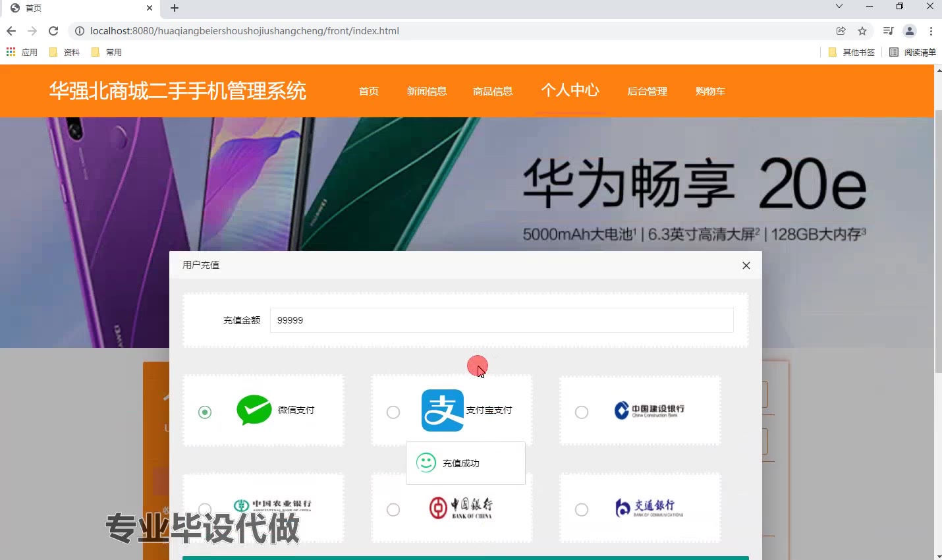Open 购物车 navigation item
This screenshot has height=560, width=942.
pos(710,91)
